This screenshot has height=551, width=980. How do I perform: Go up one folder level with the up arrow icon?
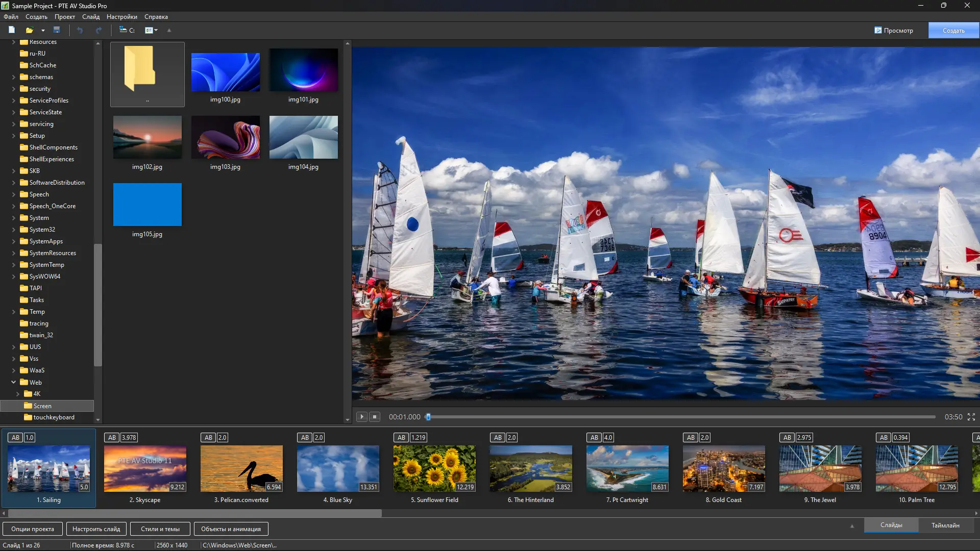(x=169, y=30)
